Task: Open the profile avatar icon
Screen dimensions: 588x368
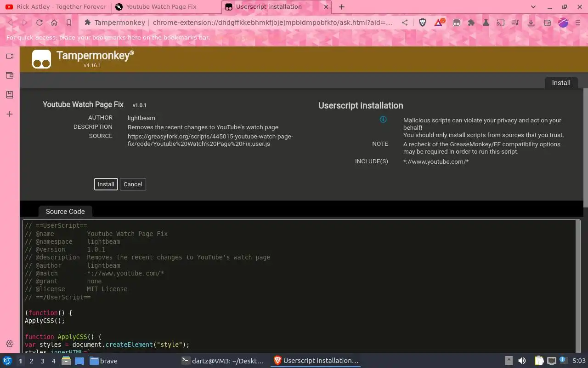Action: [x=563, y=23]
